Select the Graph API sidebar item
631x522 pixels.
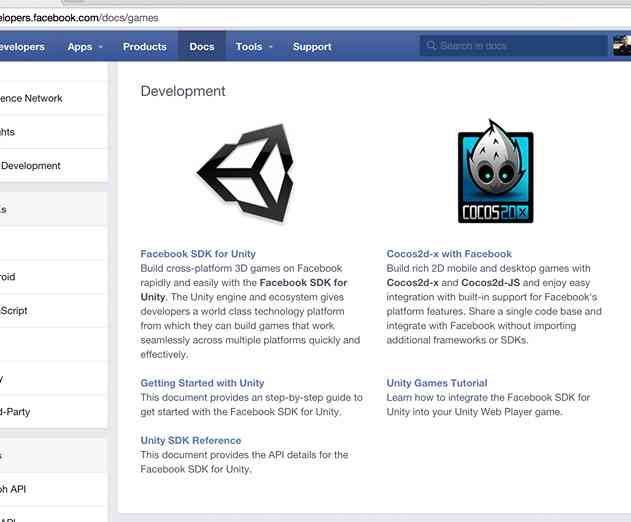tap(54, 489)
